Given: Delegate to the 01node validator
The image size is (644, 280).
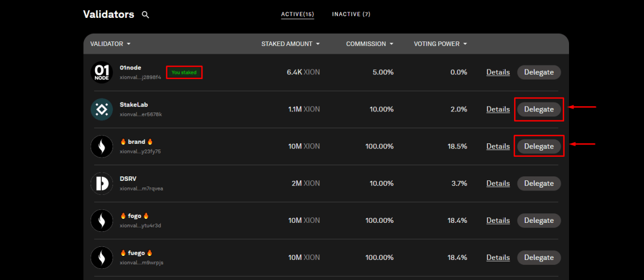Looking at the screenshot, I should (539, 72).
